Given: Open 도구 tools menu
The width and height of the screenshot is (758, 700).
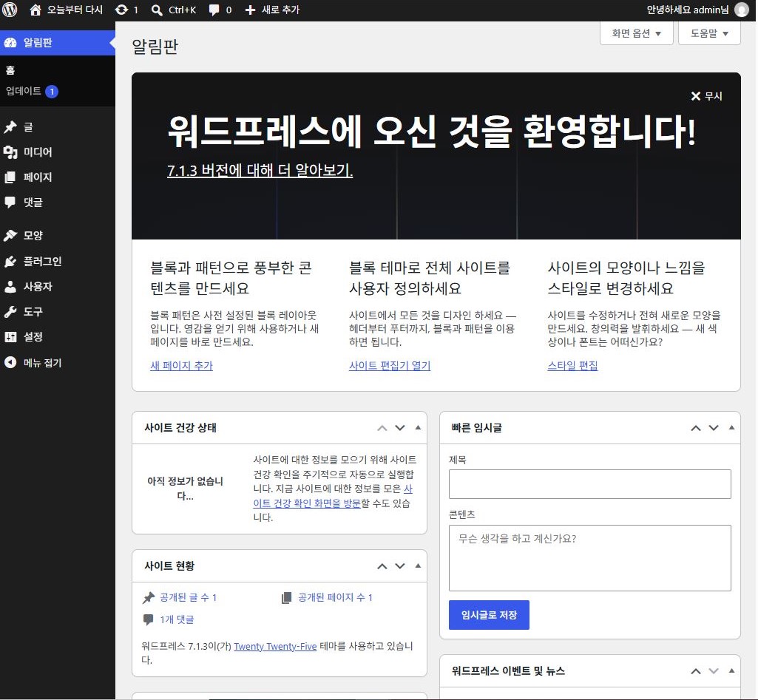Looking at the screenshot, I should pos(58,312).
